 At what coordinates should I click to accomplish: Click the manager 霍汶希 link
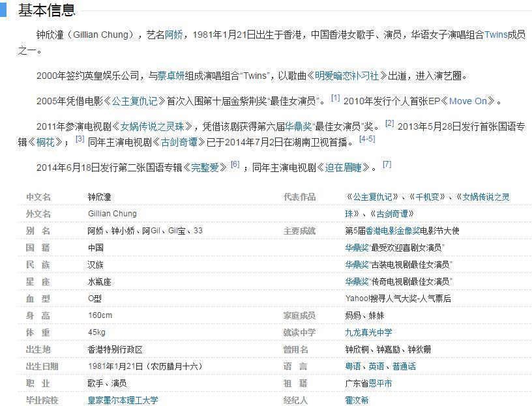(x=357, y=400)
